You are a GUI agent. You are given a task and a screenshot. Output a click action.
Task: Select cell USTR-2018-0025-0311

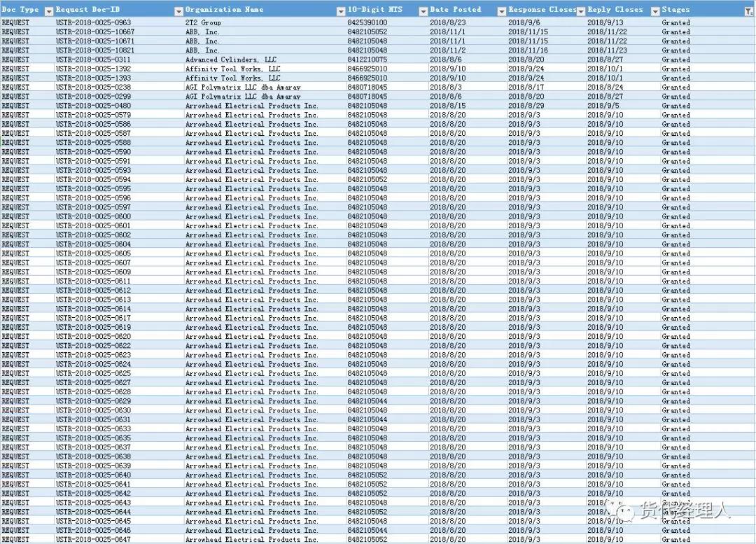(119, 60)
